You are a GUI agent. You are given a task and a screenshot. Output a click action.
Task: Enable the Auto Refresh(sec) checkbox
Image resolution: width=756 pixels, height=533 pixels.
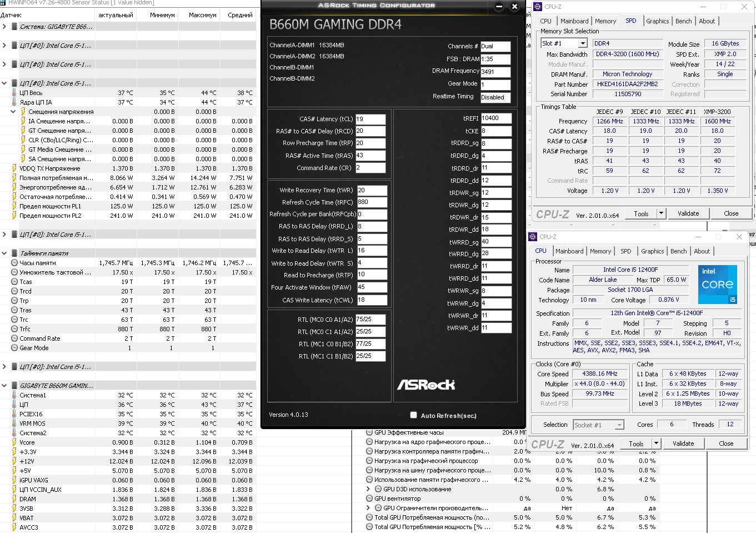coord(413,415)
